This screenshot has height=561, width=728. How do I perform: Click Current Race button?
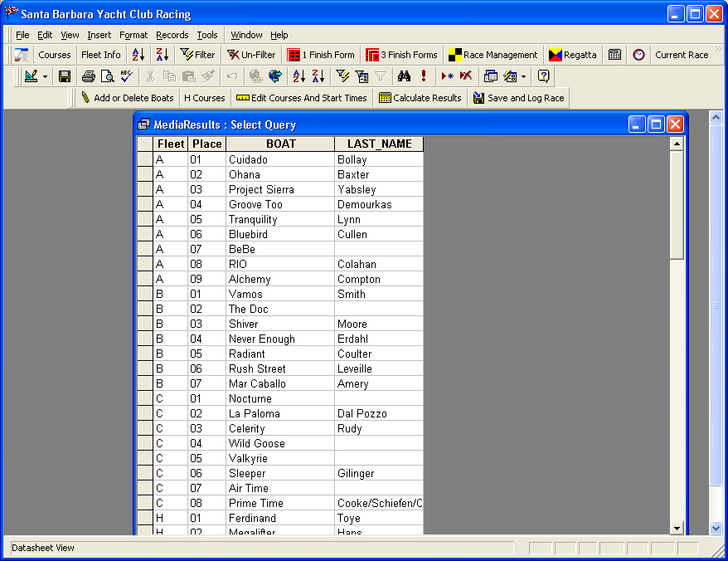pyautogui.click(x=682, y=55)
